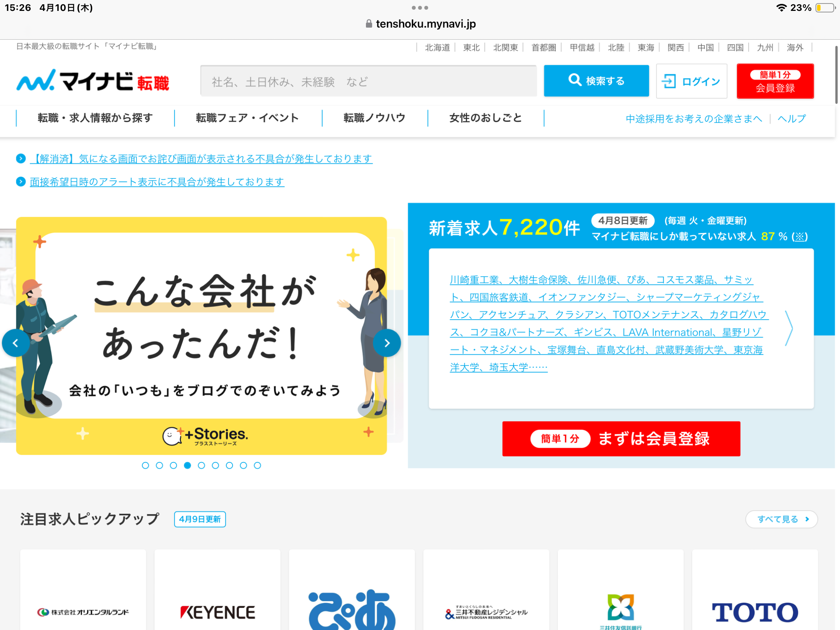Click the 新着求人7,220件 heading
Screen dimensions: 840x630
coord(504,227)
